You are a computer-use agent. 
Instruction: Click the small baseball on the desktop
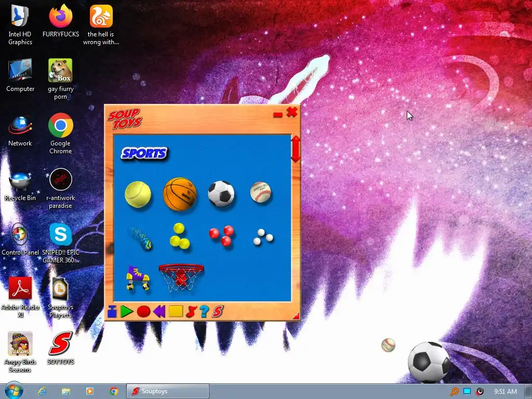[388, 345]
